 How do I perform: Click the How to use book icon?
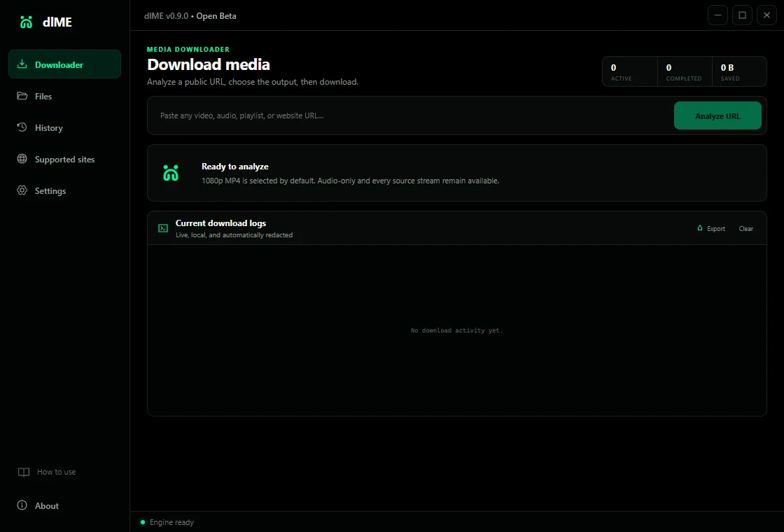[24, 472]
